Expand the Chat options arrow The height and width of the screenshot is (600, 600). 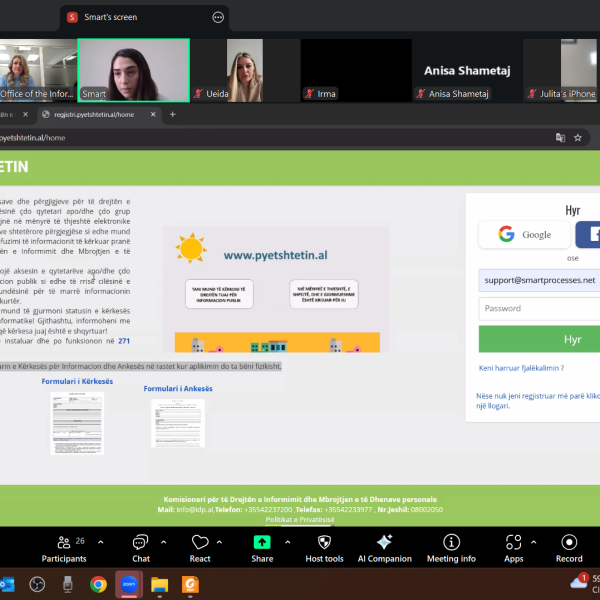[165, 541]
